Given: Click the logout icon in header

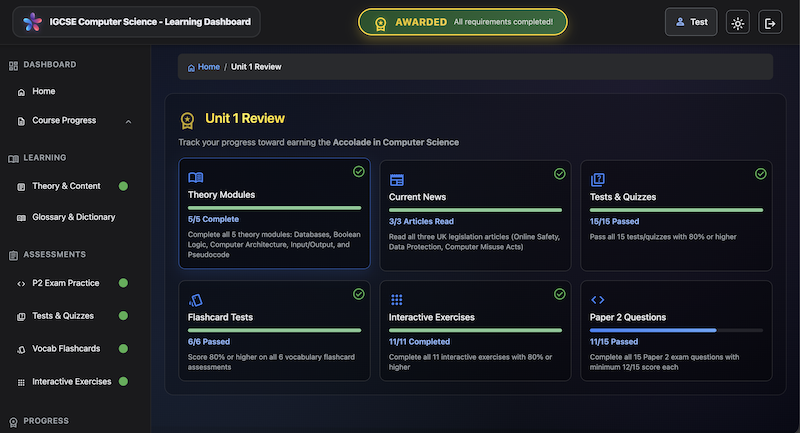Looking at the screenshot, I should [770, 22].
